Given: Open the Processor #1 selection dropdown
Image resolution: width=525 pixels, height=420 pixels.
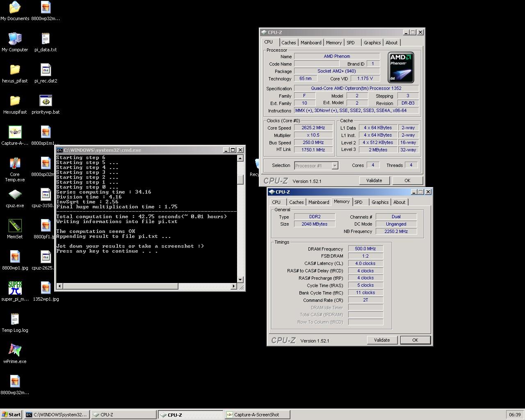Looking at the screenshot, I should point(335,165).
